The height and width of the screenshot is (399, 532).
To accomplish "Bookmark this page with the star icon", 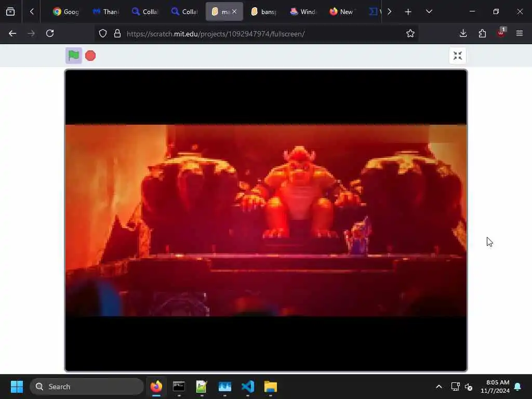I will (x=410, y=33).
